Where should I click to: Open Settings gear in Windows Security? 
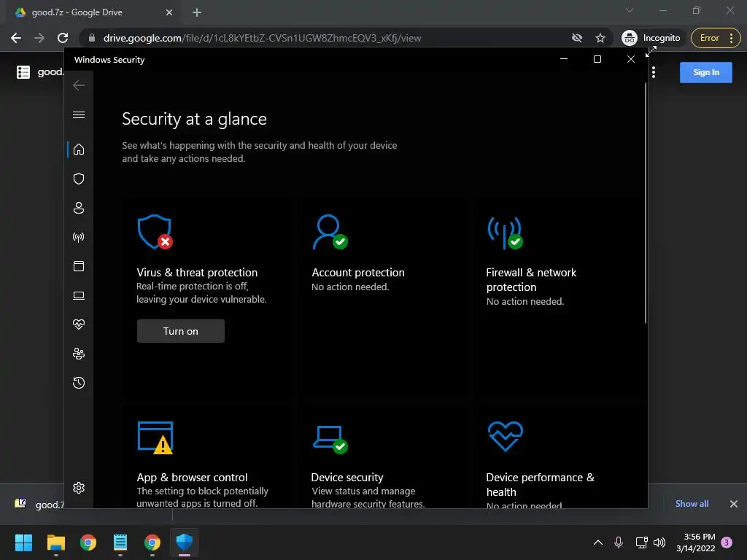79,488
